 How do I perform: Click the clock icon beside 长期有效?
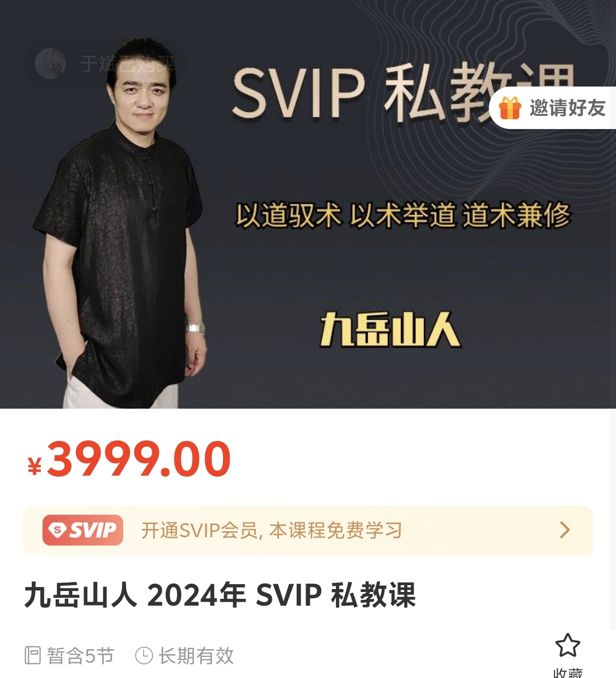click(144, 656)
